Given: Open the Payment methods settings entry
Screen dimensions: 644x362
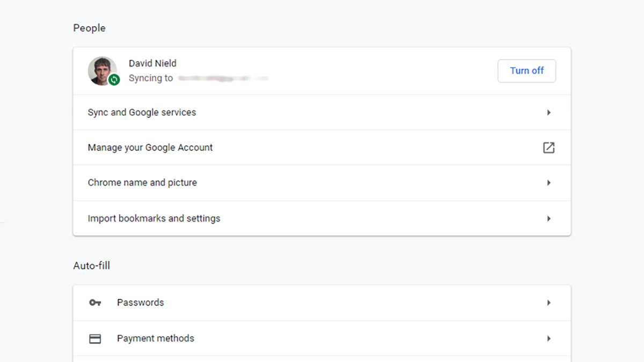Looking at the screenshot, I should pyautogui.click(x=322, y=338).
